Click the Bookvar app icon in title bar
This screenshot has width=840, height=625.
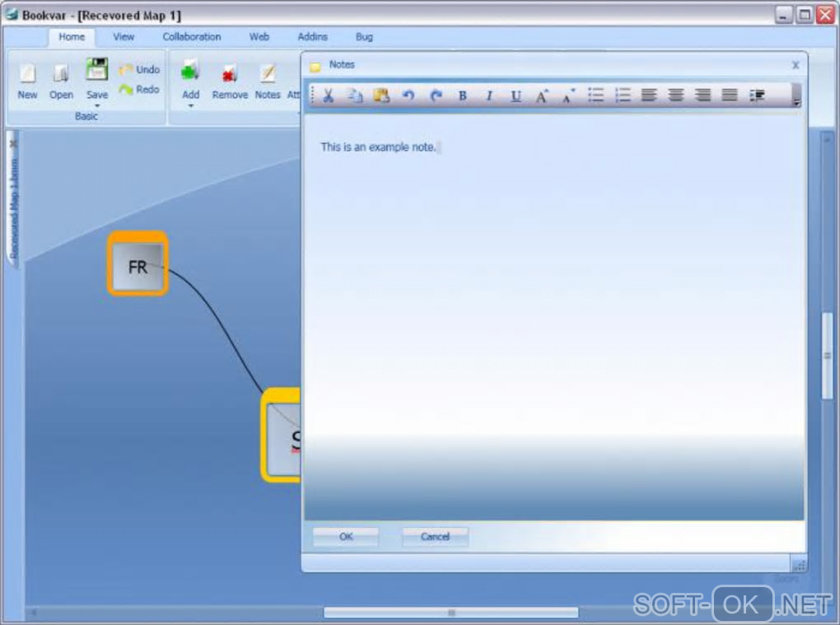(12, 13)
